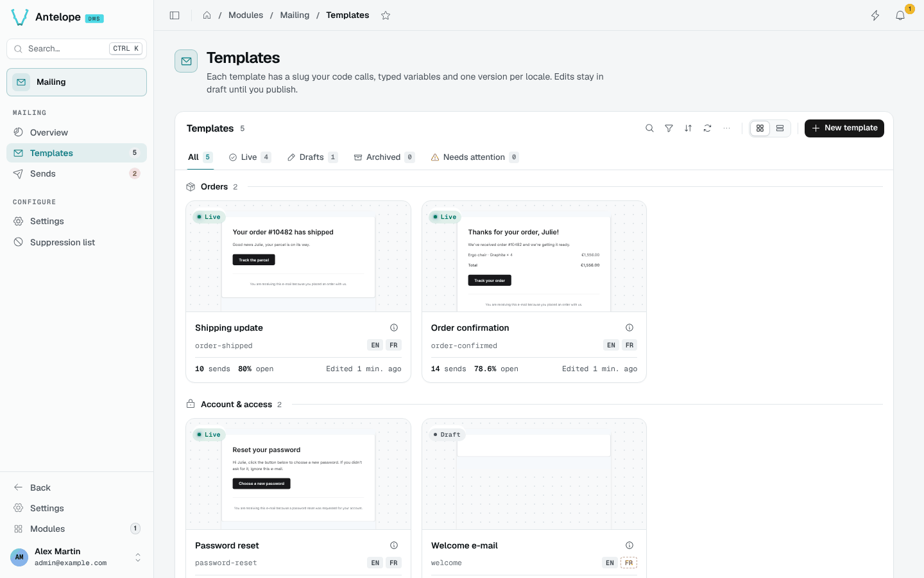Open the Shipping update email preview thumbnail
The height and width of the screenshot is (578, 924).
point(298,257)
